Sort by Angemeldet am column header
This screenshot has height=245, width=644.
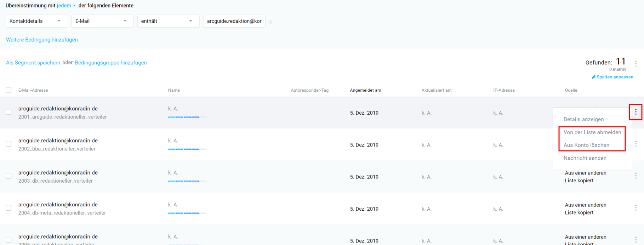coord(365,90)
